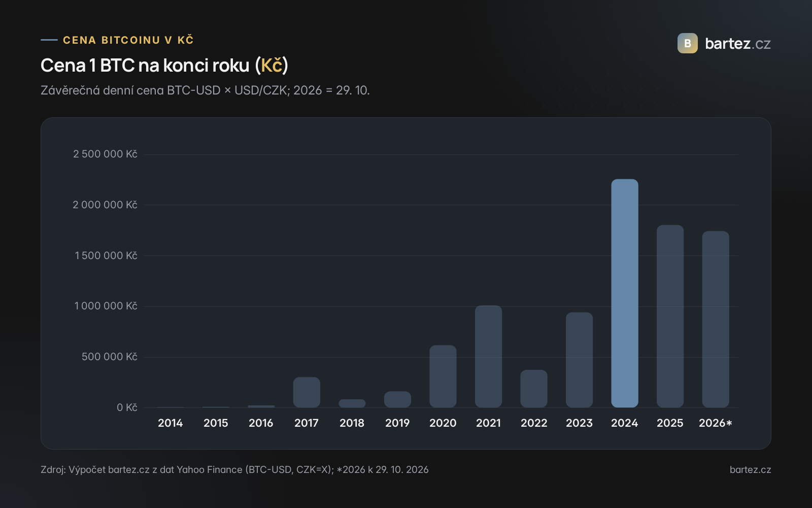Click the CENA BITCOINU V KČ overline label
The width and height of the screenshot is (812, 508).
[x=128, y=40]
